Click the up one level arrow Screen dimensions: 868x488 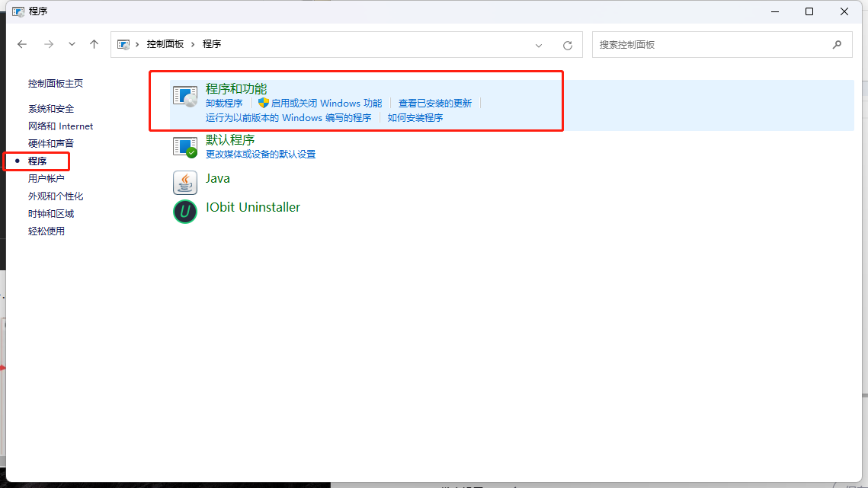click(94, 44)
